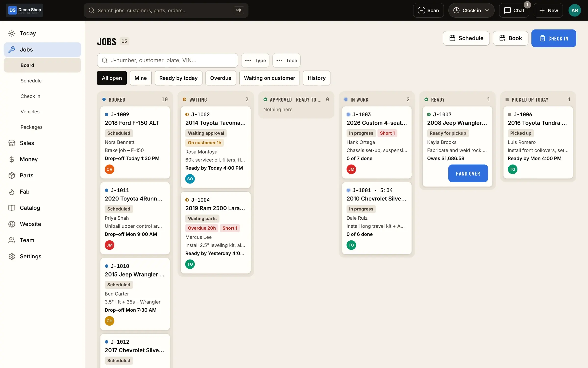Click the New button
The width and height of the screenshot is (588, 368).
click(548, 10)
